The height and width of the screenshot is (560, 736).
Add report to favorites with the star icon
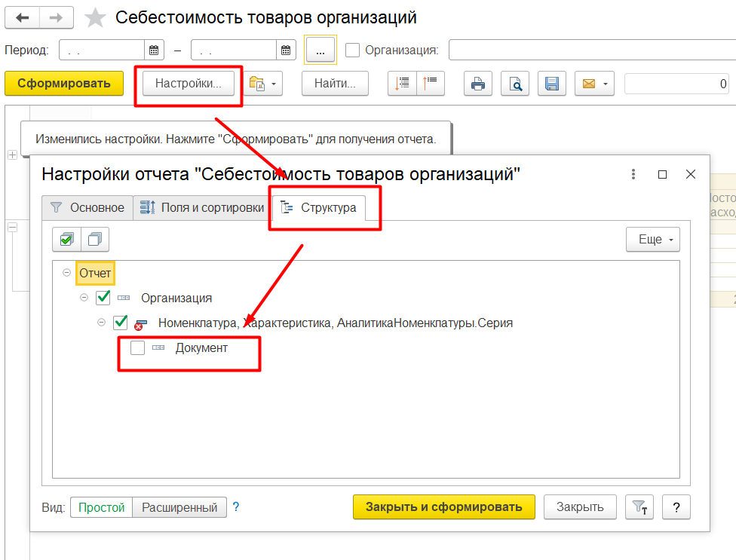pyautogui.click(x=95, y=18)
